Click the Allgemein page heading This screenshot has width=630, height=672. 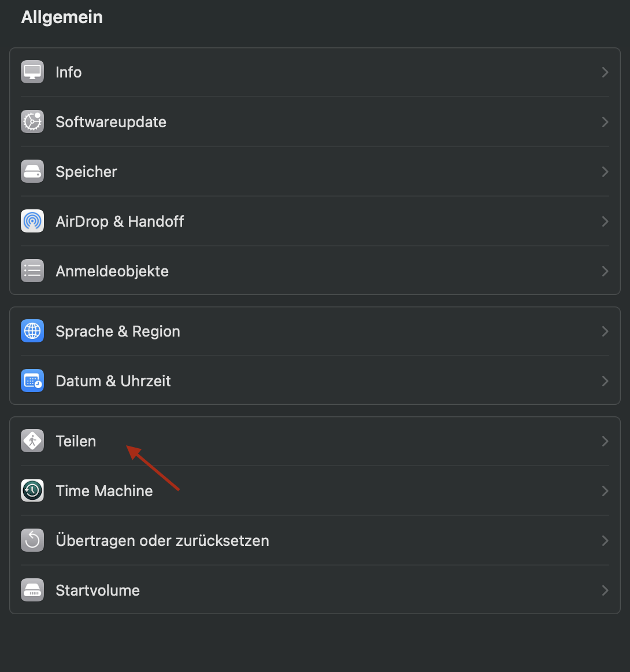pos(62,17)
